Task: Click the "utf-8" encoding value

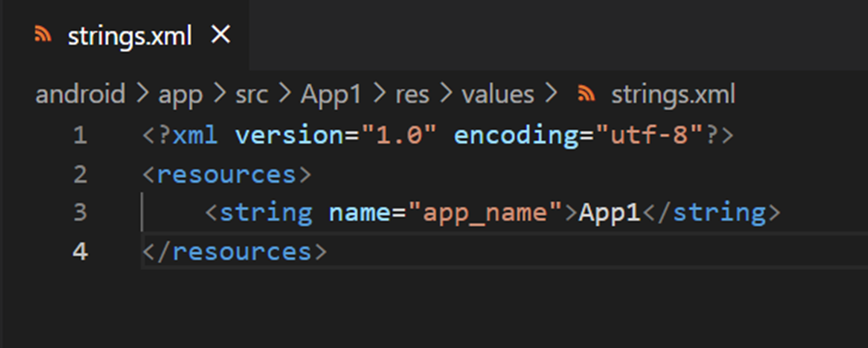Action: [649, 136]
